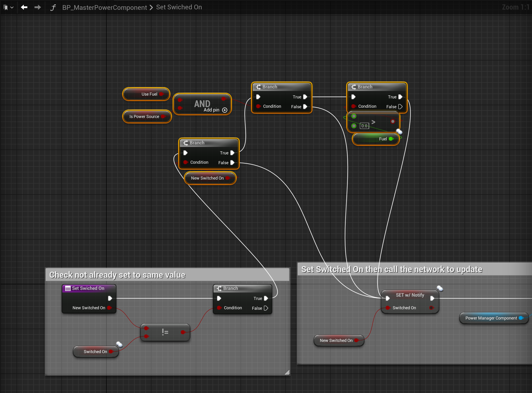The image size is (532, 393).
Task: Select the Is Power Source getter node
Action: [144, 116]
